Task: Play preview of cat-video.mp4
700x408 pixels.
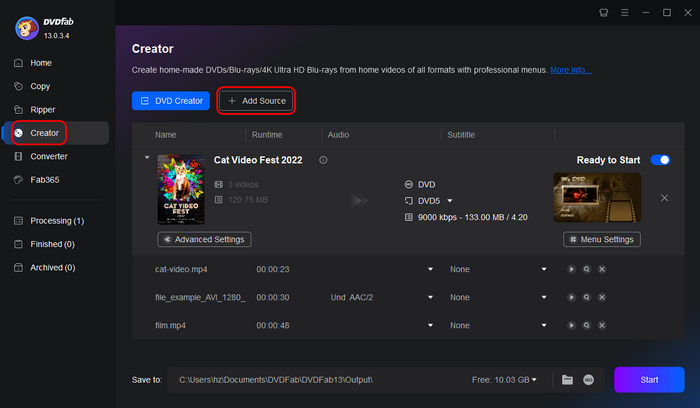Action: [571, 269]
